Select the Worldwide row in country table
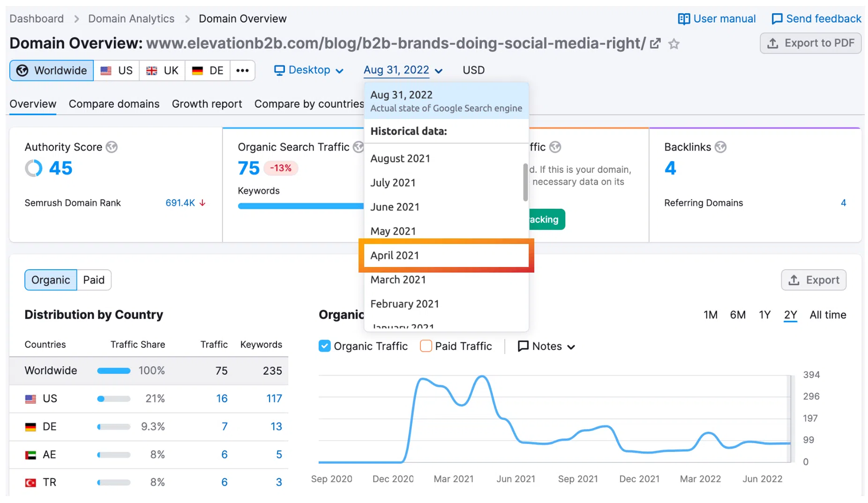The width and height of the screenshot is (868, 503). (149, 371)
